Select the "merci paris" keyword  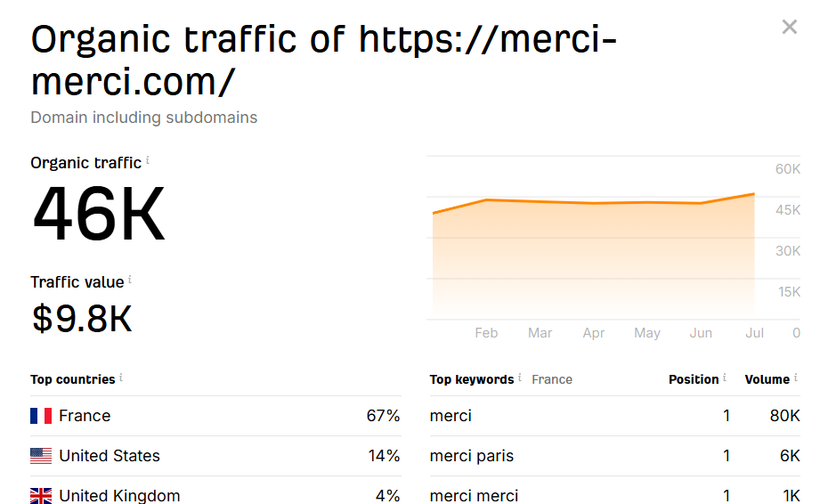pos(471,456)
